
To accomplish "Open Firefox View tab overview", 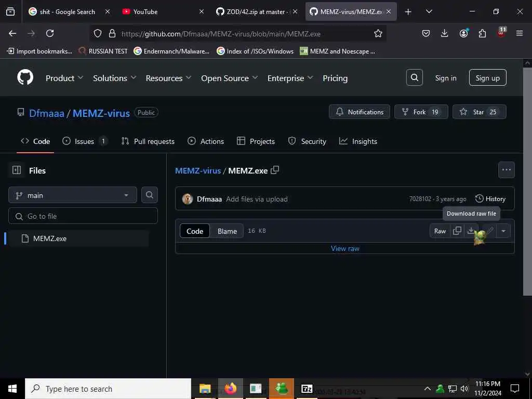I will point(10,11).
